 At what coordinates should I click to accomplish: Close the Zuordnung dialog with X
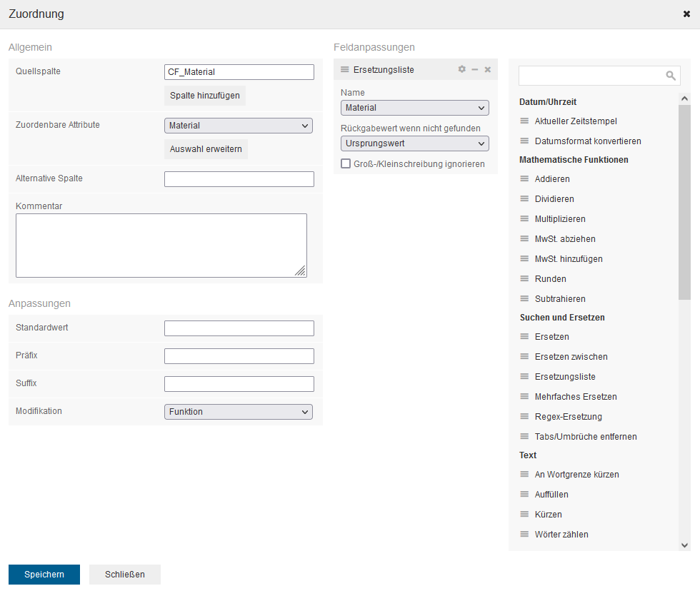point(686,14)
